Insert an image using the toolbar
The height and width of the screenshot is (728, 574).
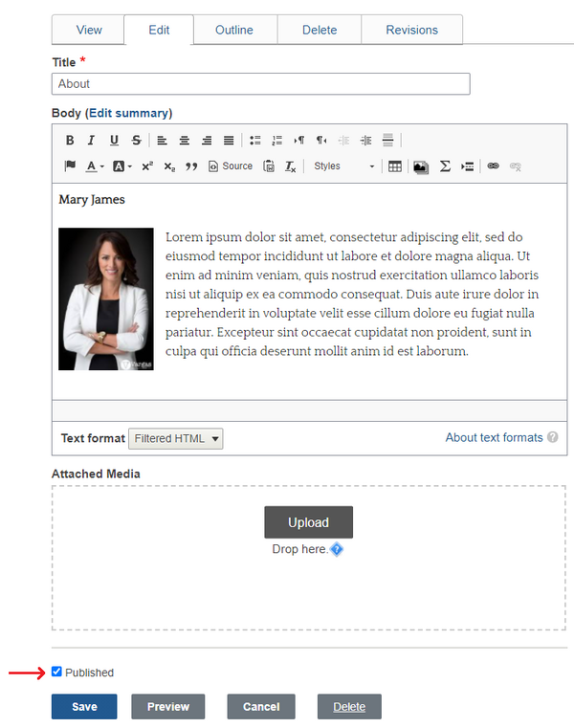pyautogui.click(x=420, y=166)
